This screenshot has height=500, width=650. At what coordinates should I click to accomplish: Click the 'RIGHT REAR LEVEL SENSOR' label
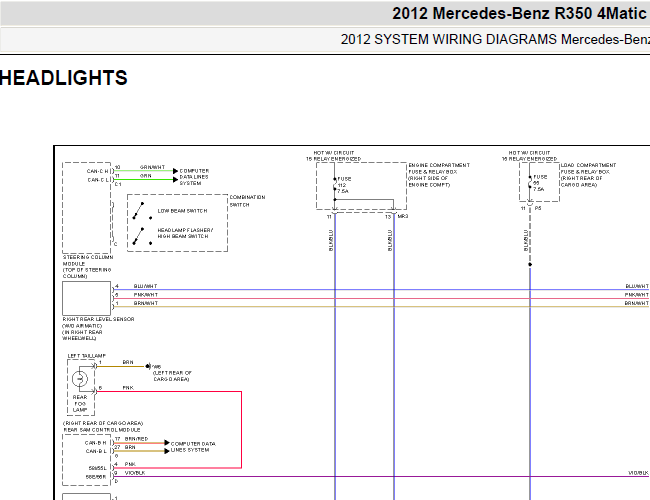(98, 319)
